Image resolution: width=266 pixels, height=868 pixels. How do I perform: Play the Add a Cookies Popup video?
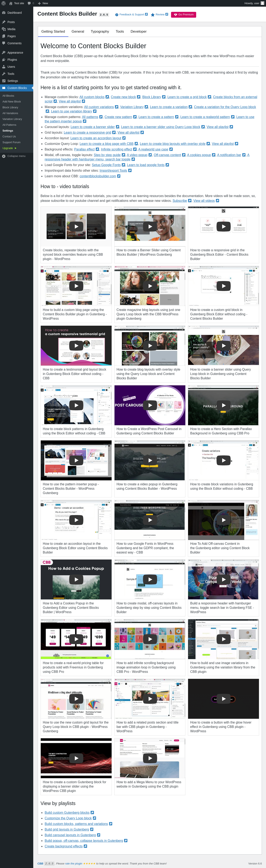coord(76,579)
